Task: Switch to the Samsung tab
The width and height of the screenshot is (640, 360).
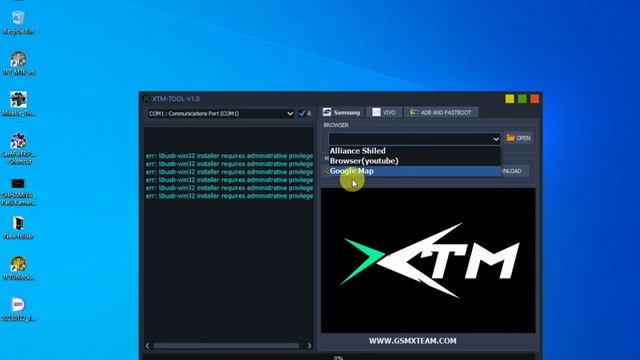Action: 342,112
